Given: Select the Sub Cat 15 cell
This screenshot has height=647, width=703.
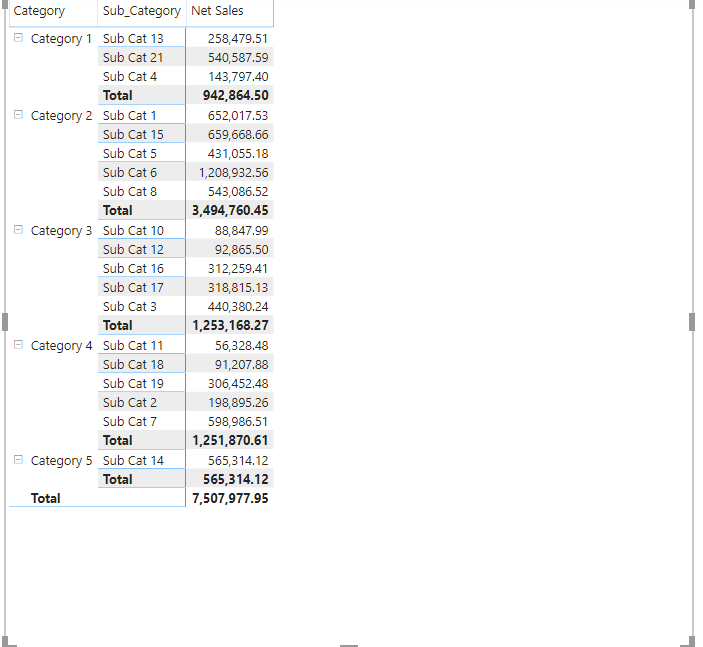Looking at the screenshot, I should point(141,135).
